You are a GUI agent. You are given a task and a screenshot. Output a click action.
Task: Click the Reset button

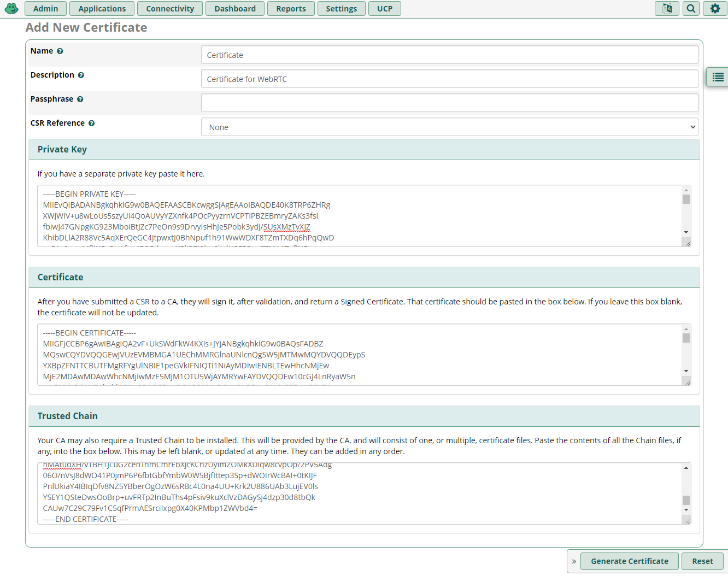pyautogui.click(x=703, y=561)
